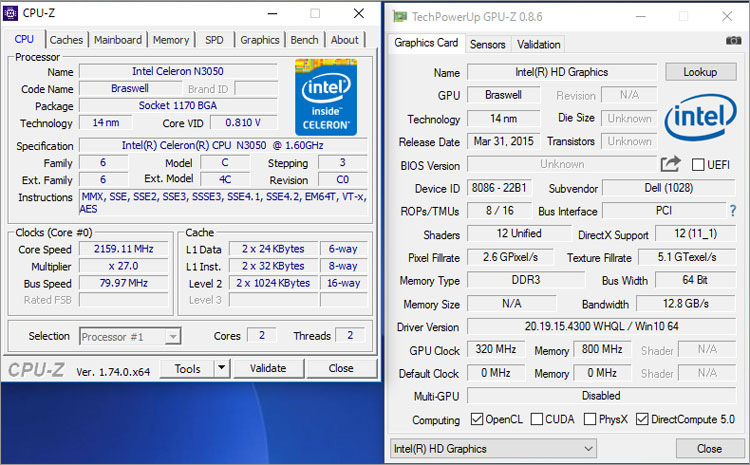Toggle the OpenCL checkbox
This screenshot has height=465, width=750.
pos(477,419)
